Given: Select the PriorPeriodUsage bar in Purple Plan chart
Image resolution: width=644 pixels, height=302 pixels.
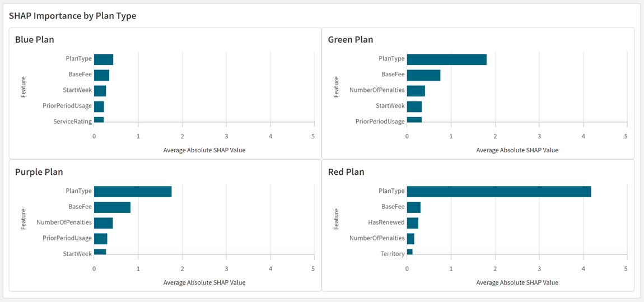Looking at the screenshot, I should (101, 239).
